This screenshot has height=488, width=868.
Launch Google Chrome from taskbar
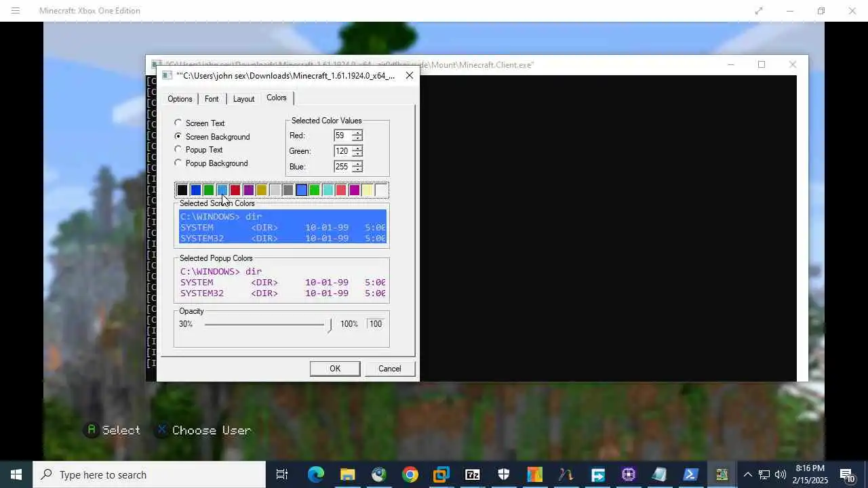(x=410, y=474)
